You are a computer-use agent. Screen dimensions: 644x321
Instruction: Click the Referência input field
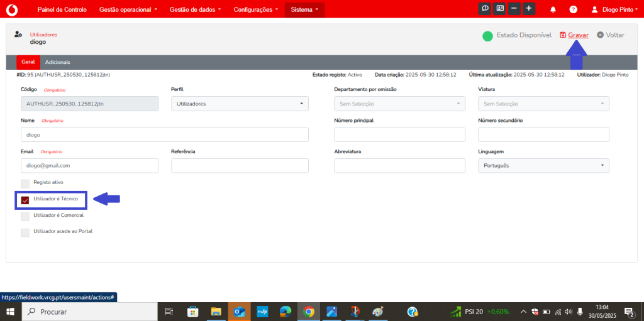240,165
